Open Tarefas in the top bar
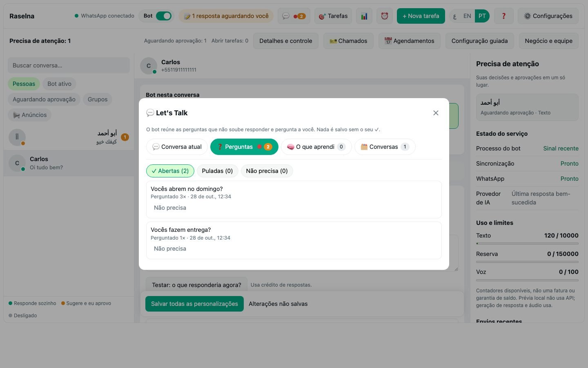The image size is (588, 368). pos(333,16)
